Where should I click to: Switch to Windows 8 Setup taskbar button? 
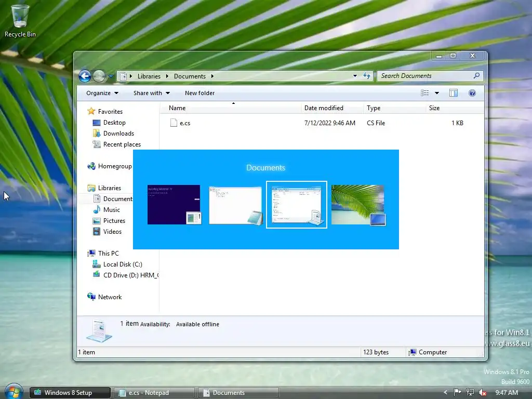70,393
